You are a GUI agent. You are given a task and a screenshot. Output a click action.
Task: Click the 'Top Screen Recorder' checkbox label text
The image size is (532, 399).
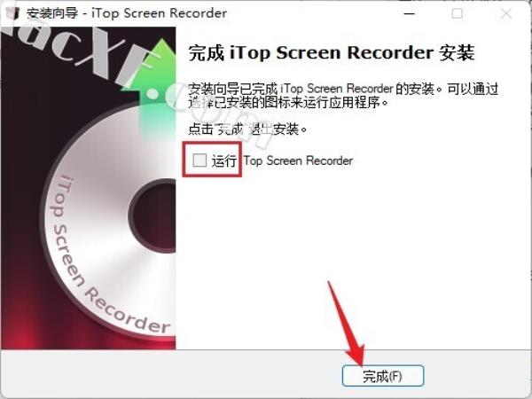298,160
